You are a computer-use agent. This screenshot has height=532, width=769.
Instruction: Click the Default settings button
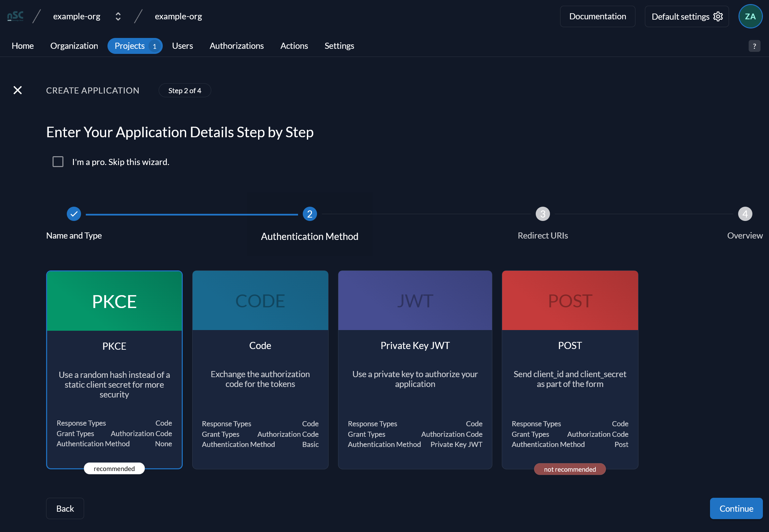(687, 16)
